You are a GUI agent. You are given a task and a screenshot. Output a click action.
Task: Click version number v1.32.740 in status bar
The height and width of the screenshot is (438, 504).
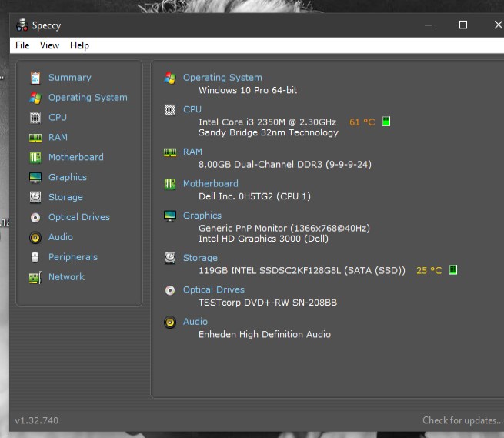pos(37,420)
